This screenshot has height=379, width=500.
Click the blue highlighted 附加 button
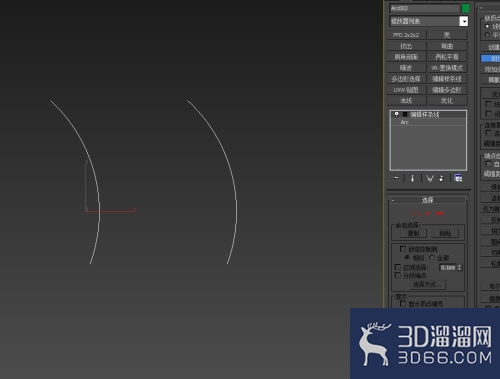click(490, 58)
